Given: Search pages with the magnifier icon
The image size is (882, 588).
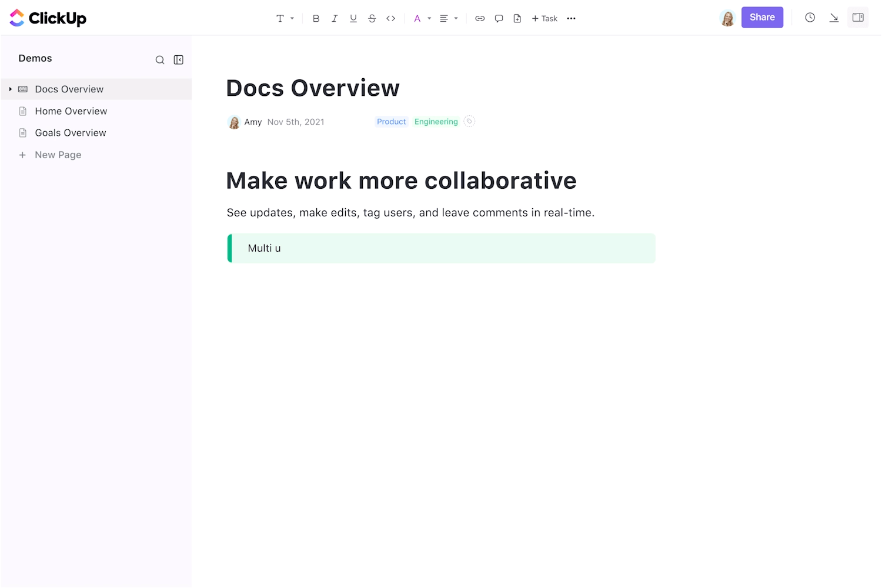Looking at the screenshot, I should tap(160, 60).
